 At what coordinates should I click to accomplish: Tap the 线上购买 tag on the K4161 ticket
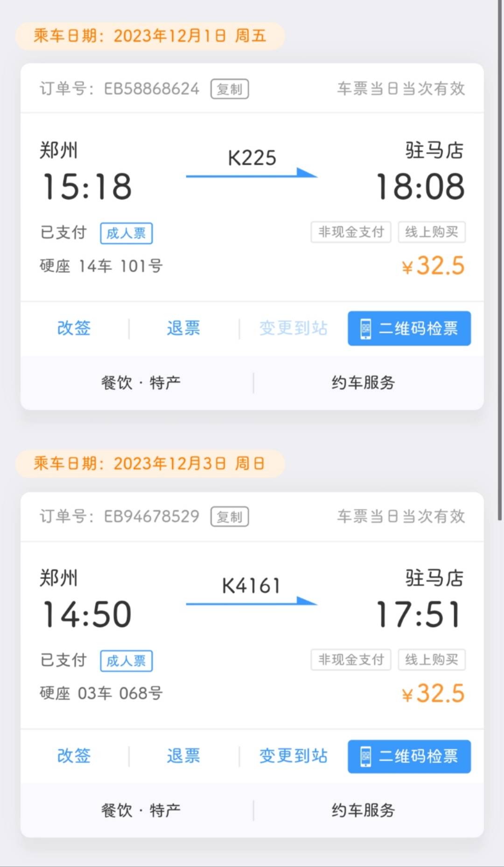[432, 660]
